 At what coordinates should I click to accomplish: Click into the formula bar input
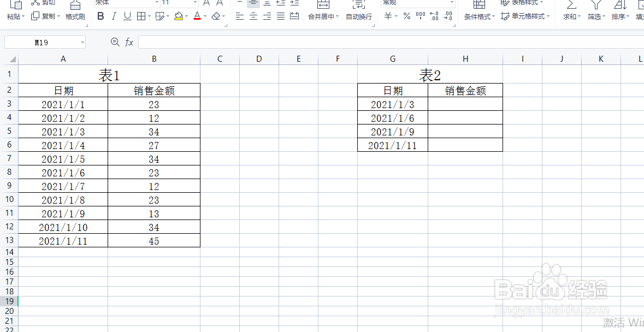coord(391,42)
